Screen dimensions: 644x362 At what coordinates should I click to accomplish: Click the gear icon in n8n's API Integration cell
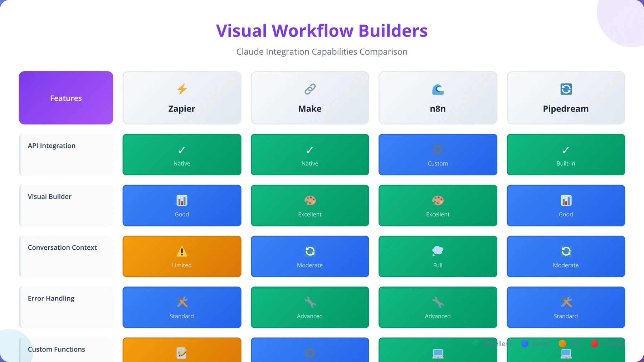(438, 149)
